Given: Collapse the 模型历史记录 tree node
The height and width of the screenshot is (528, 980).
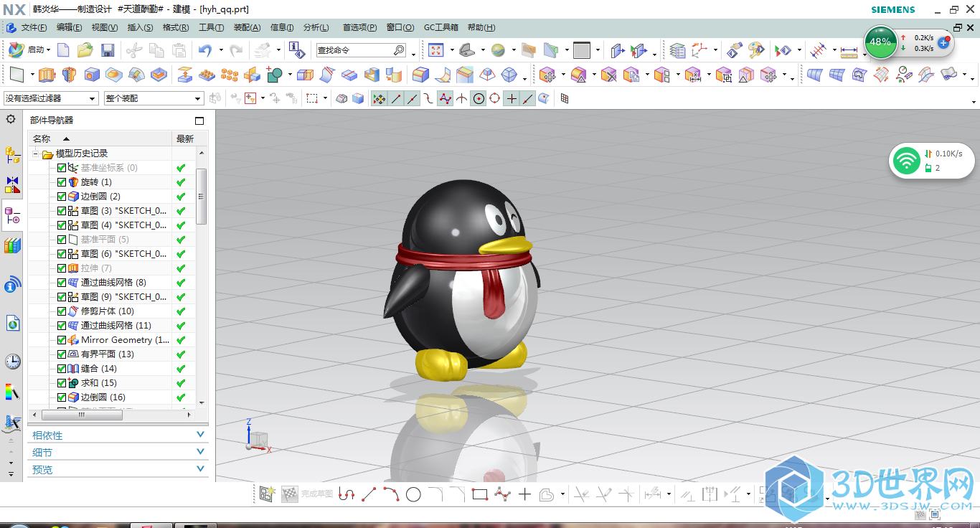Looking at the screenshot, I should 36,154.
